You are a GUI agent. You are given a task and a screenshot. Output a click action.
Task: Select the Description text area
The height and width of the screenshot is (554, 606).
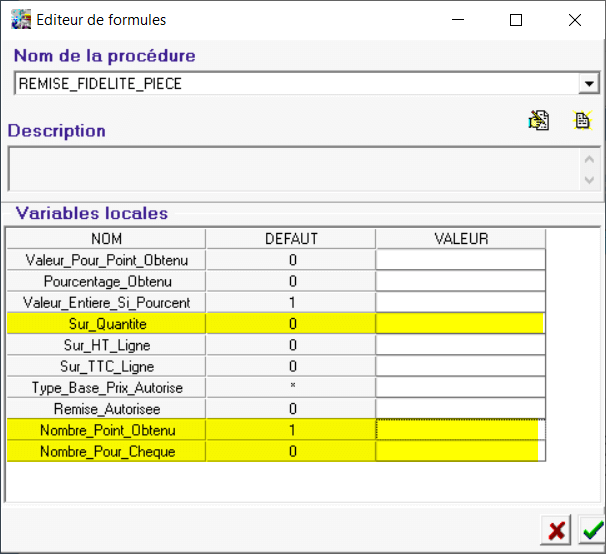[292, 169]
